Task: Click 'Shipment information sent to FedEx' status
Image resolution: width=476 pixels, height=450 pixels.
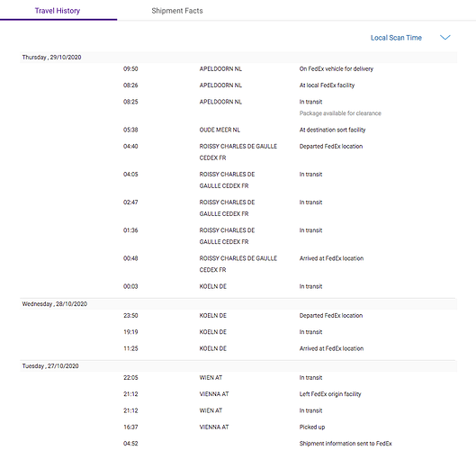Action: point(346,444)
